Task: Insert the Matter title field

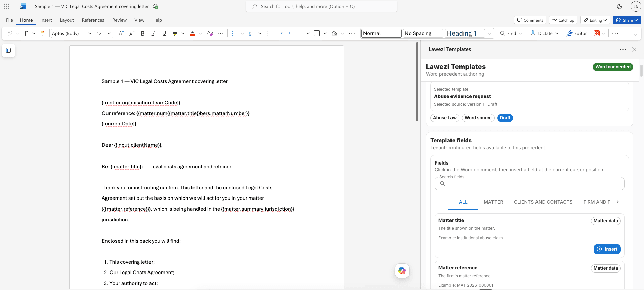Action: click(607, 249)
